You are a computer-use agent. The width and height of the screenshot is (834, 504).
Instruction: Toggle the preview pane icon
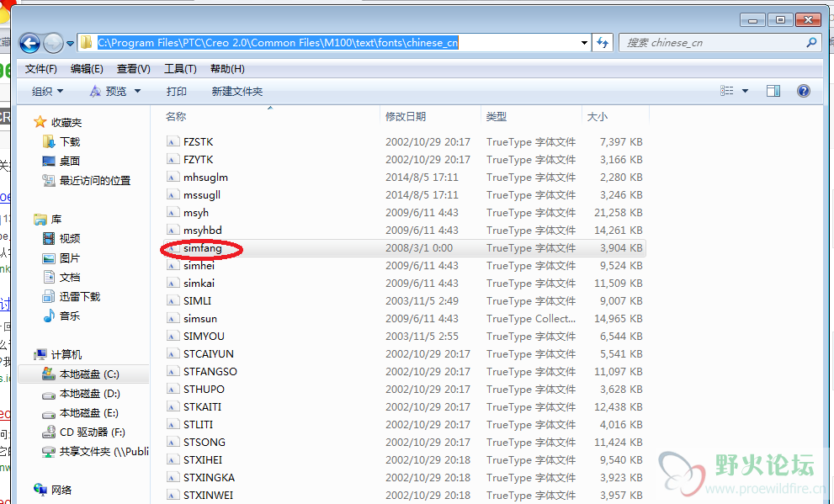773,91
